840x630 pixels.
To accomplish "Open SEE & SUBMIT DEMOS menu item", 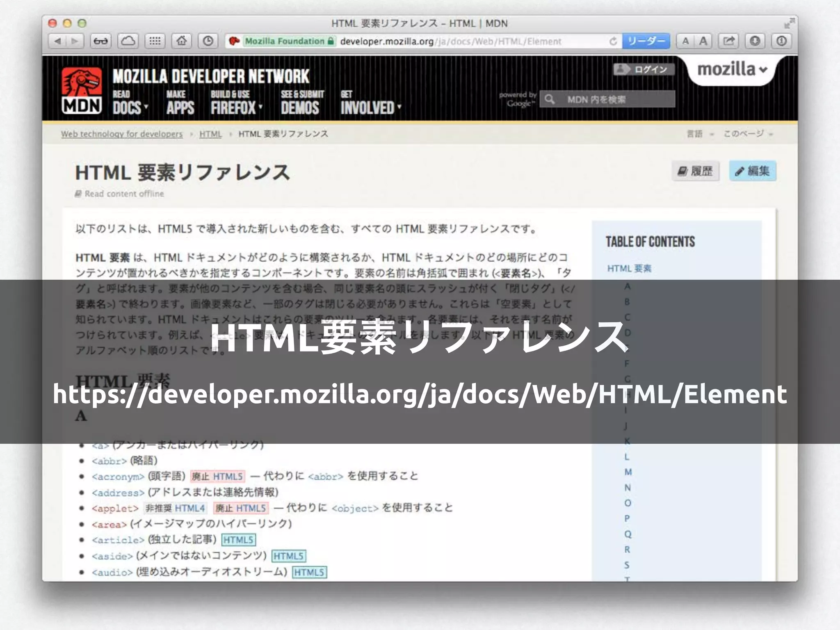I will click(x=302, y=102).
